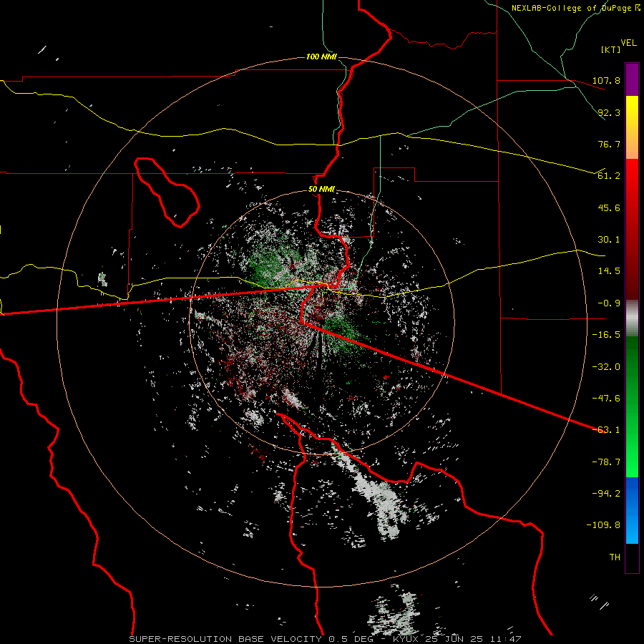
Task: Click the 100 NMI range ring label
Action: tap(321, 57)
